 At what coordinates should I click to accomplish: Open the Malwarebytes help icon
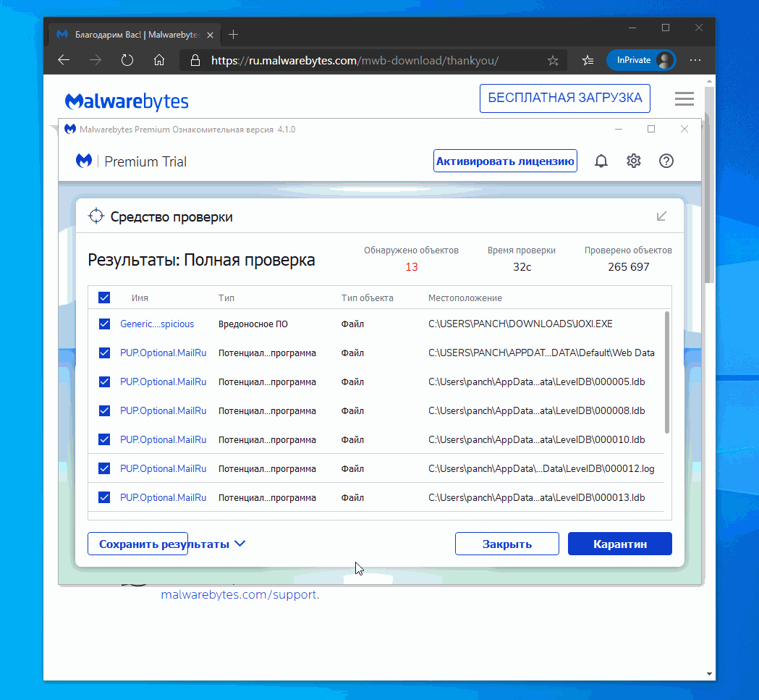pos(666,161)
